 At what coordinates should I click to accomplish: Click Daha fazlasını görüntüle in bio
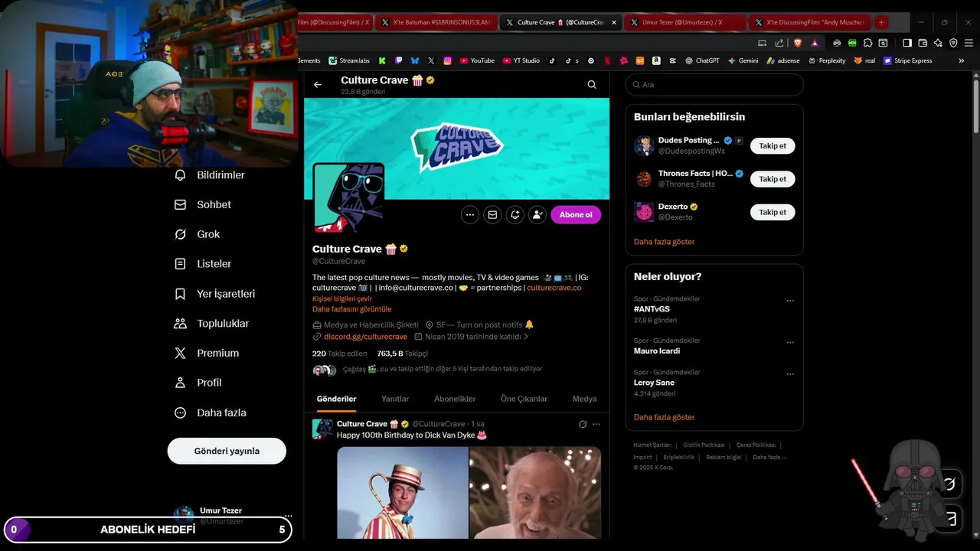[x=351, y=309]
